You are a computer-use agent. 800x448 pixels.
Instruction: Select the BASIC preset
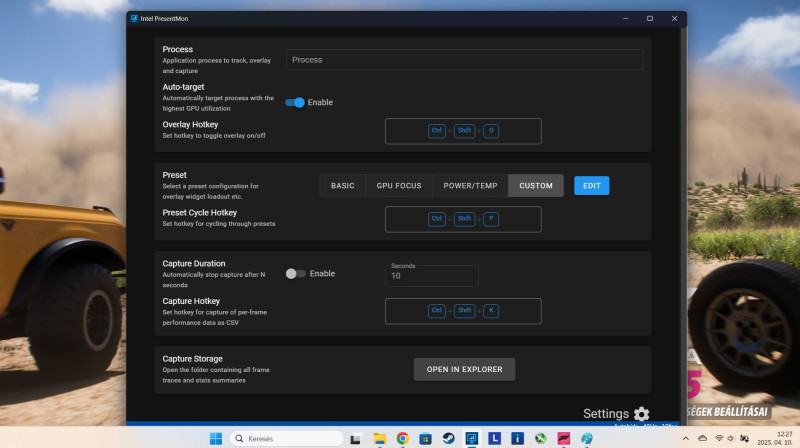point(342,186)
